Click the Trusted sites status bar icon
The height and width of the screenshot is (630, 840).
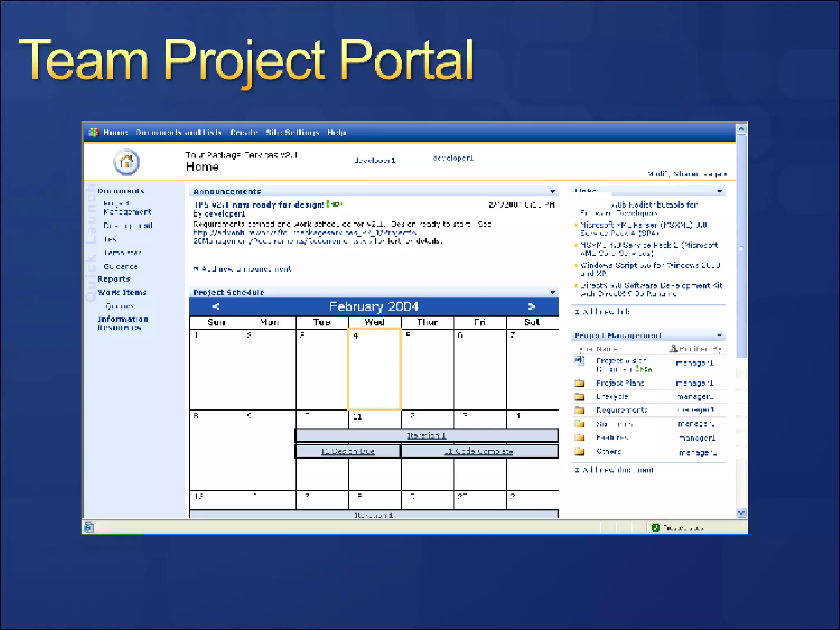tap(655, 527)
